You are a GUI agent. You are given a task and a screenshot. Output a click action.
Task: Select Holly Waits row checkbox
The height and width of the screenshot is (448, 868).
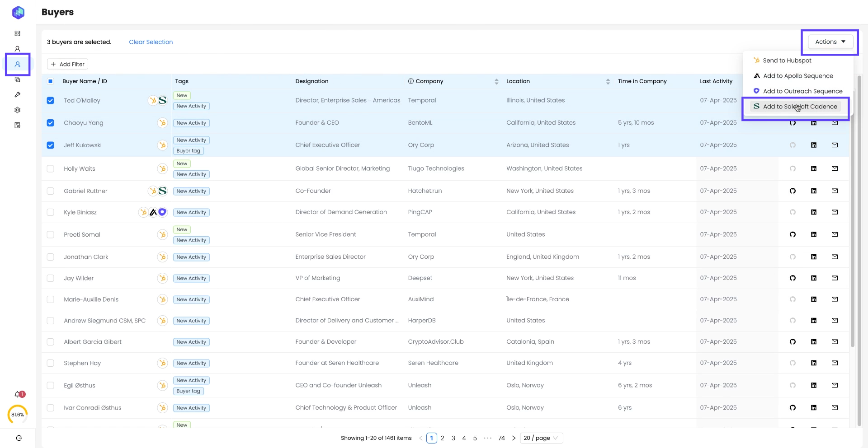(x=51, y=168)
